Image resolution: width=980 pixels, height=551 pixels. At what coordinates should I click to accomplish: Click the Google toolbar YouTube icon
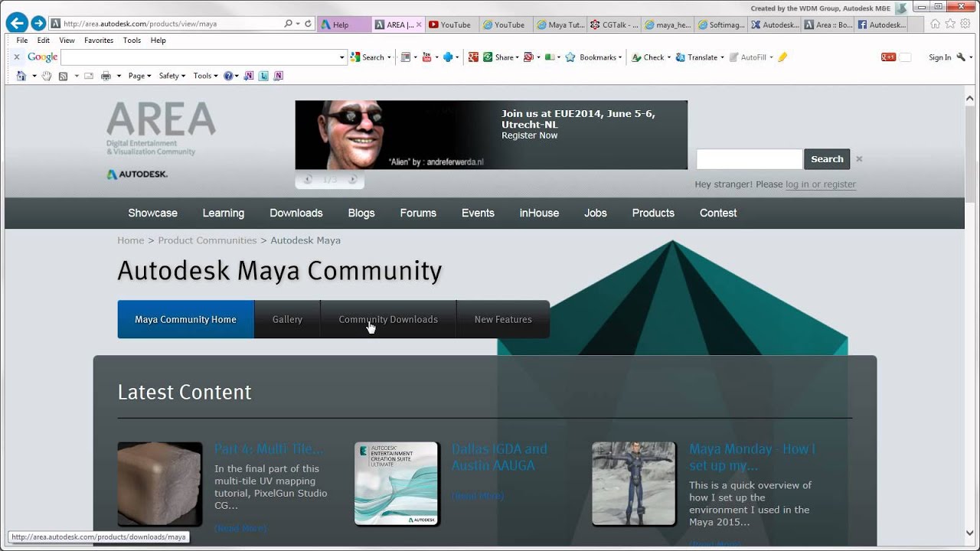click(x=426, y=57)
